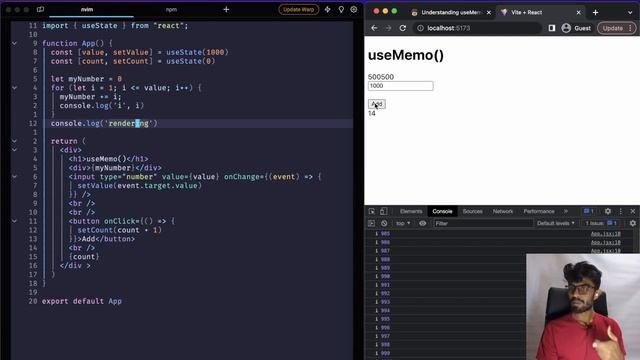Close the Understanding useMemo browser tab
Viewport: 640px width, 360px height.
click(489, 13)
